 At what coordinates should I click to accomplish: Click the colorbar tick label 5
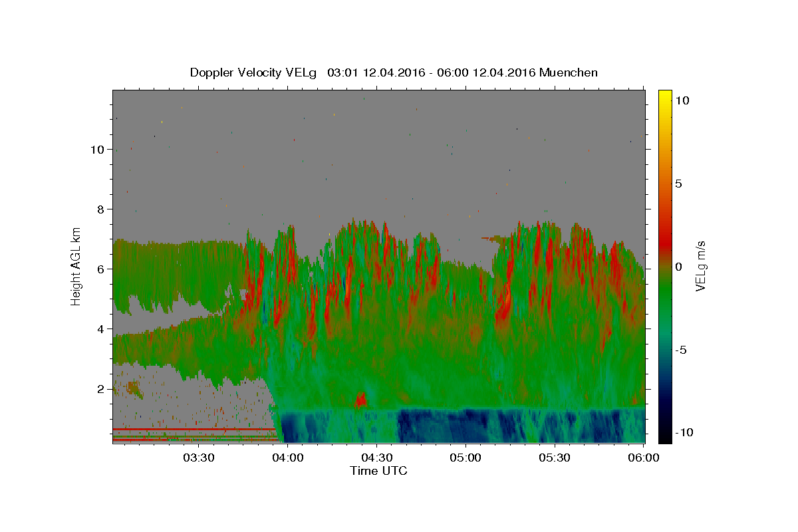click(679, 184)
